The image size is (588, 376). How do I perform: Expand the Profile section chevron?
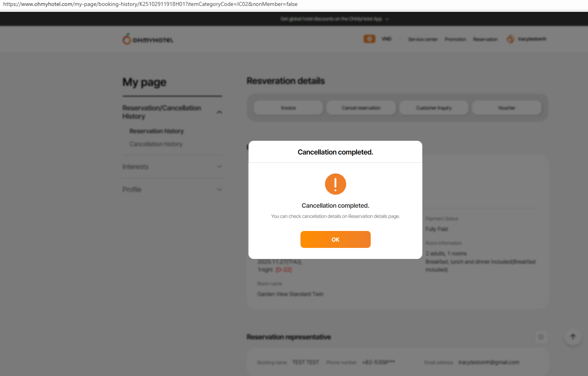tap(219, 190)
